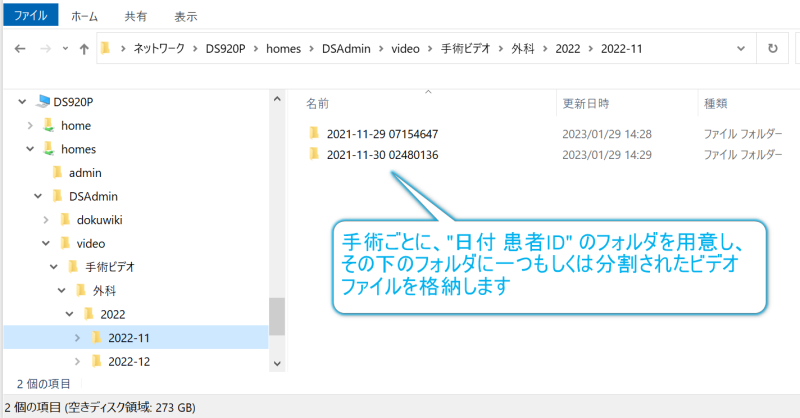The width and height of the screenshot is (800, 418).
Task: Open the ファイル ribbon tab
Action: (x=31, y=15)
